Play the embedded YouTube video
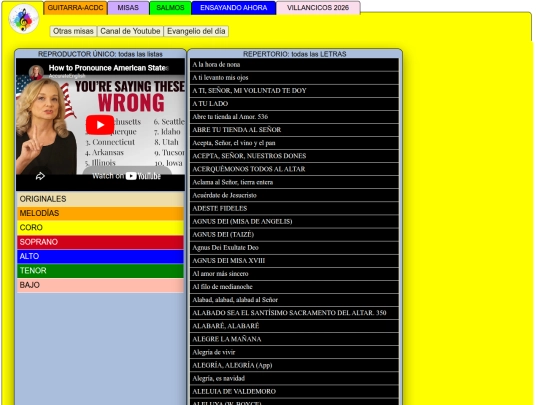The height and width of the screenshot is (405, 540). (100, 125)
